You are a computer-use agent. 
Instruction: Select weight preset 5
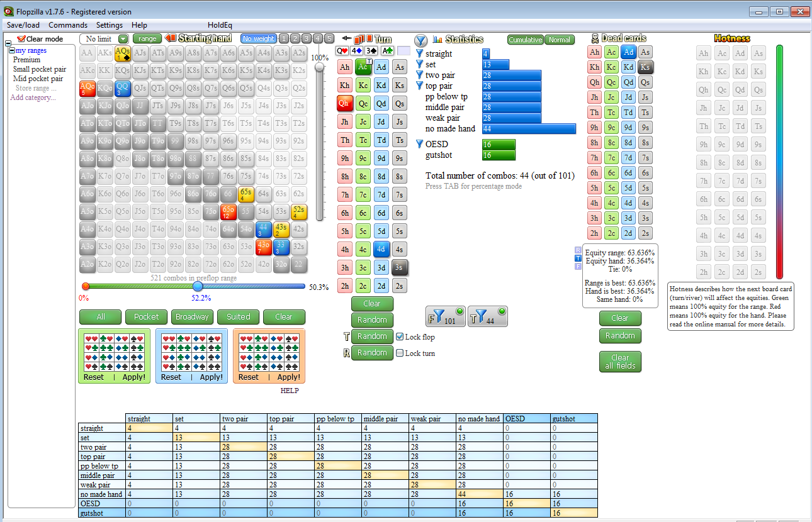[x=329, y=39]
